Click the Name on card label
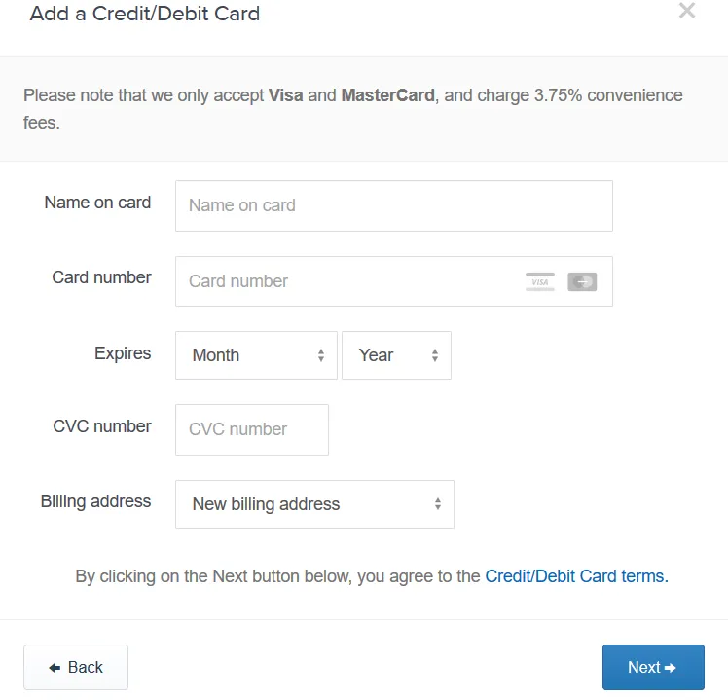 [x=97, y=203]
